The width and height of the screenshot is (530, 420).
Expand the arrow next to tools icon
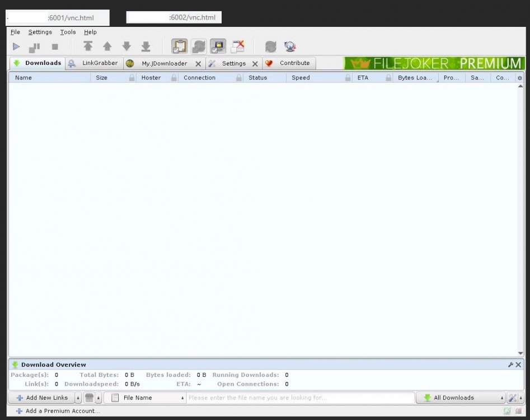pyautogui.click(x=521, y=398)
